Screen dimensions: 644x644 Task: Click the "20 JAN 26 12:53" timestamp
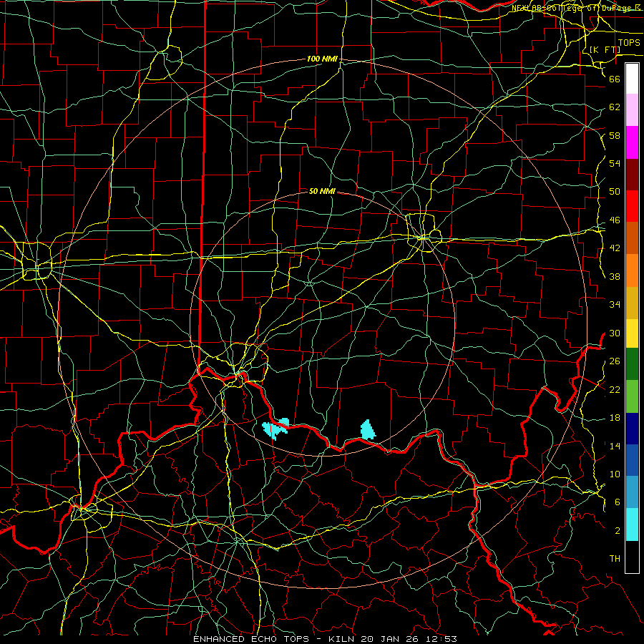(409, 639)
